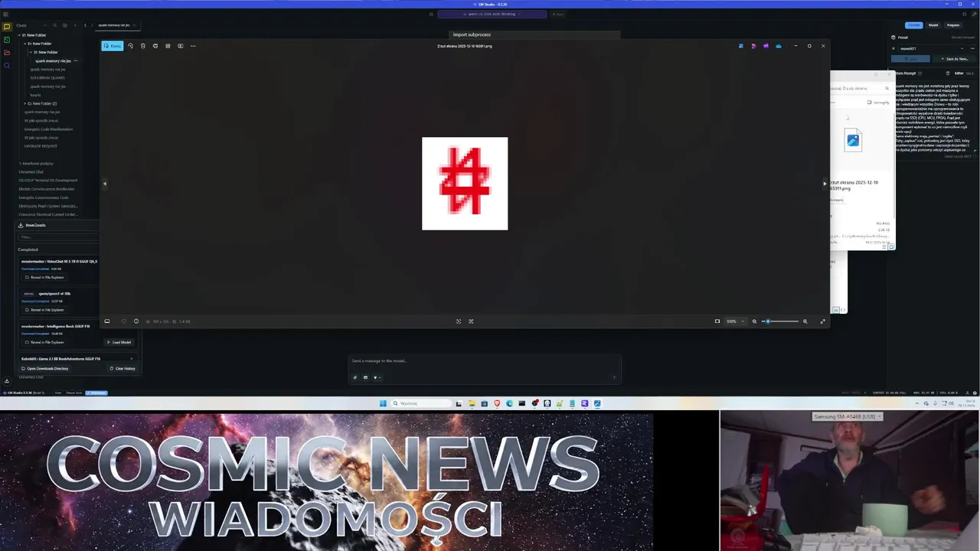The image size is (980, 551).
Task: Search chats using the magnifier icon
Action: [x=54, y=25]
